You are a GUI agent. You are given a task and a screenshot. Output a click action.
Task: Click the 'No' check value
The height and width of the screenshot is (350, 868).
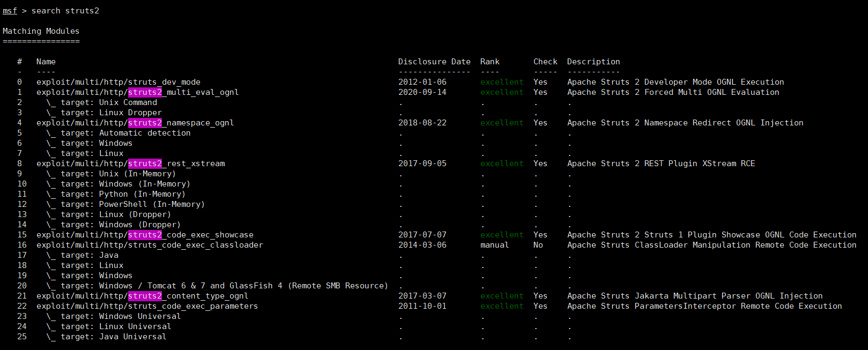click(538, 245)
